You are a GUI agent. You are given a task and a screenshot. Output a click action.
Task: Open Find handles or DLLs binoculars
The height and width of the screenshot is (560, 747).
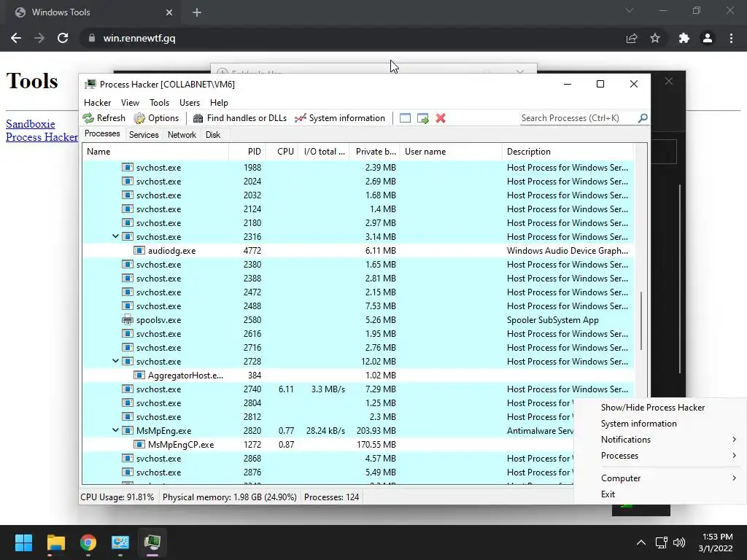coord(198,118)
